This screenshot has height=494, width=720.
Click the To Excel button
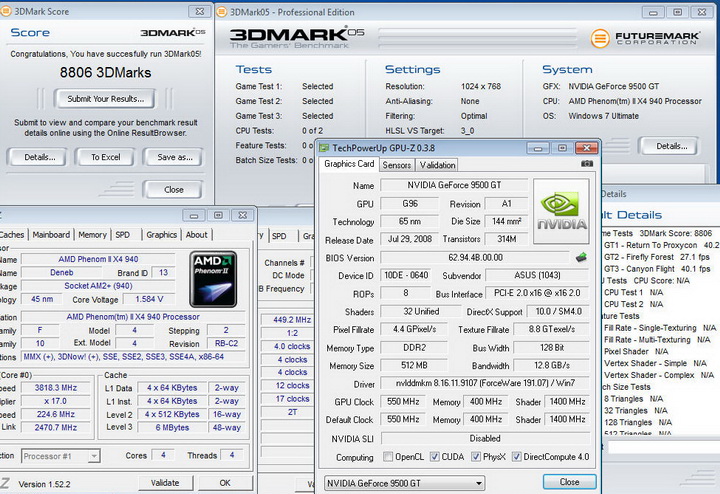pyautogui.click(x=105, y=157)
